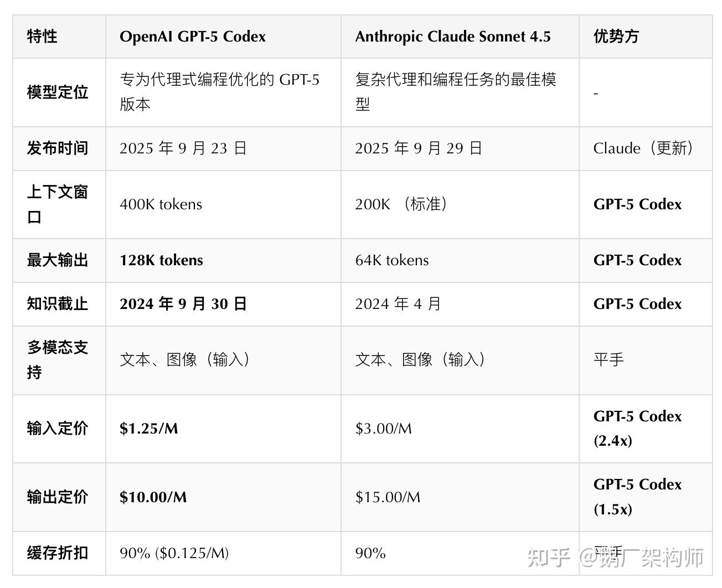Click the OpenAI GPT-5 Codex column header
The width and height of the screenshot is (722, 588).
[192, 37]
